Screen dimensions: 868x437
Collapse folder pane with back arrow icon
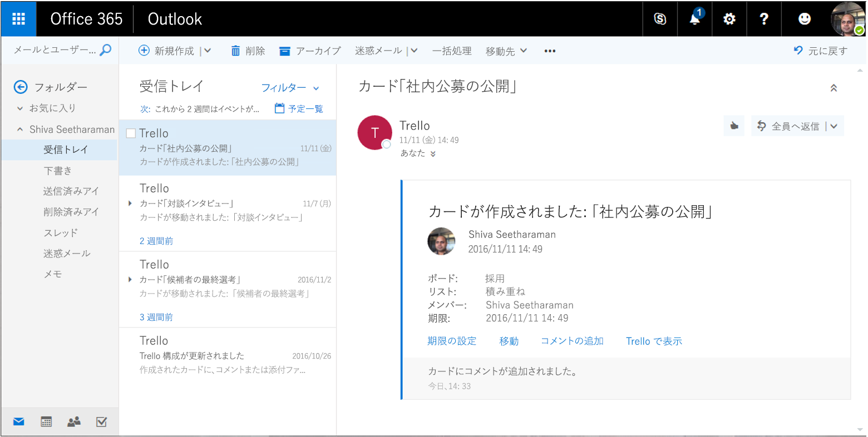[x=21, y=87]
